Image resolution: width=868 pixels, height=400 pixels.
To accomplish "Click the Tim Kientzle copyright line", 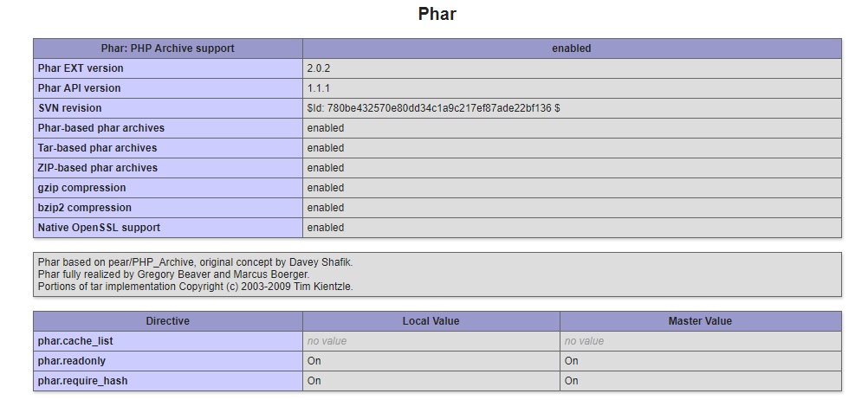I will coord(196,287).
